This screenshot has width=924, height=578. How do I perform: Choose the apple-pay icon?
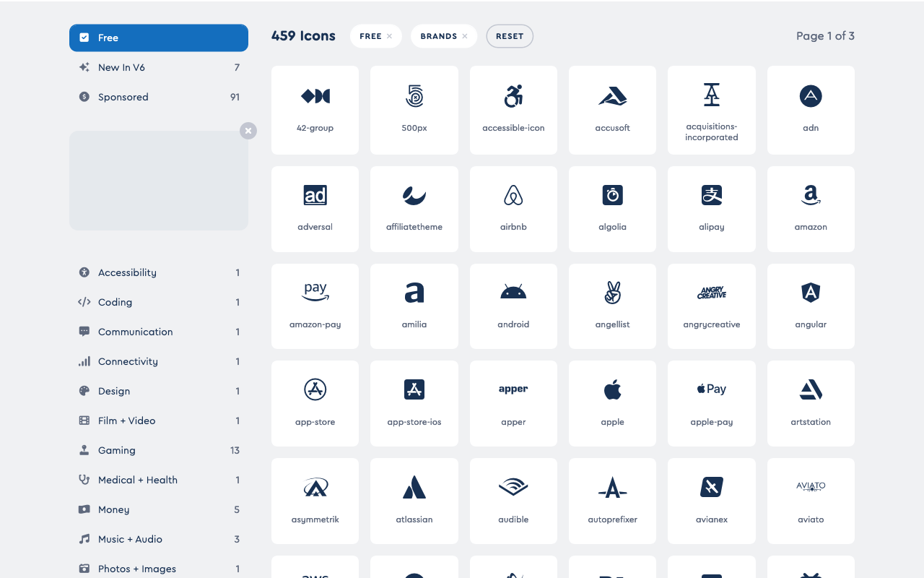coord(712,403)
